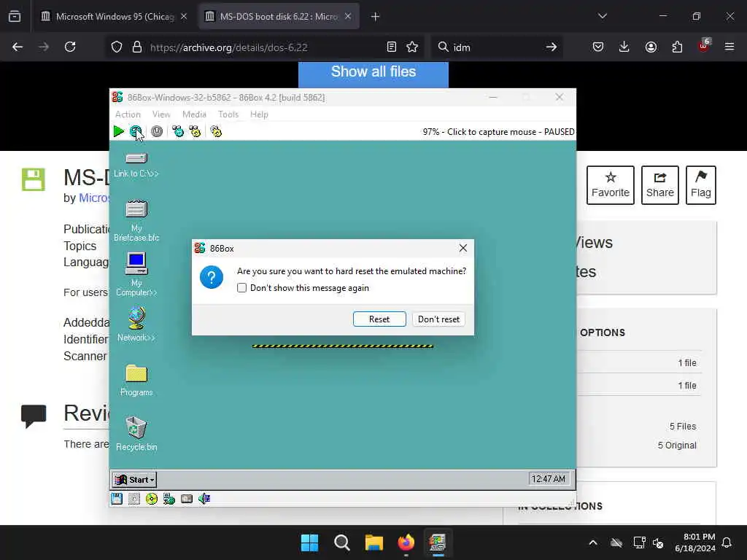Reload the archive.org page
This screenshot has height=560, width=747.
(70, 47)
